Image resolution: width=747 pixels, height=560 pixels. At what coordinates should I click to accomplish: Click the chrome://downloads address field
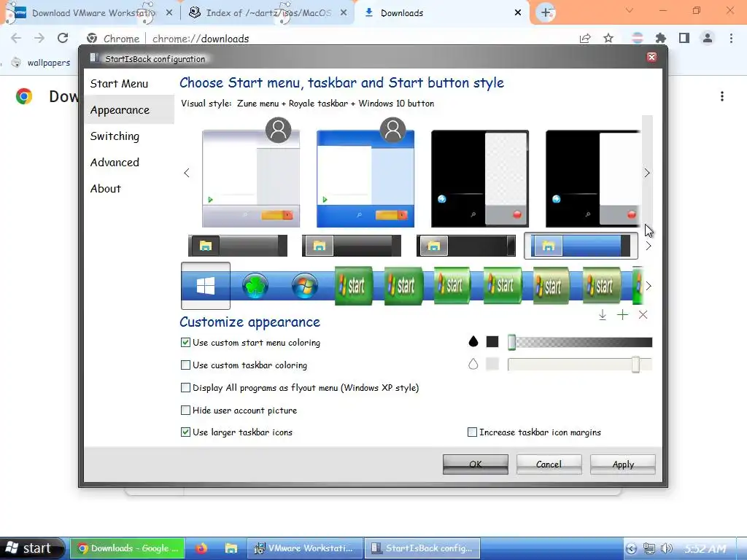tap(201, 39)
